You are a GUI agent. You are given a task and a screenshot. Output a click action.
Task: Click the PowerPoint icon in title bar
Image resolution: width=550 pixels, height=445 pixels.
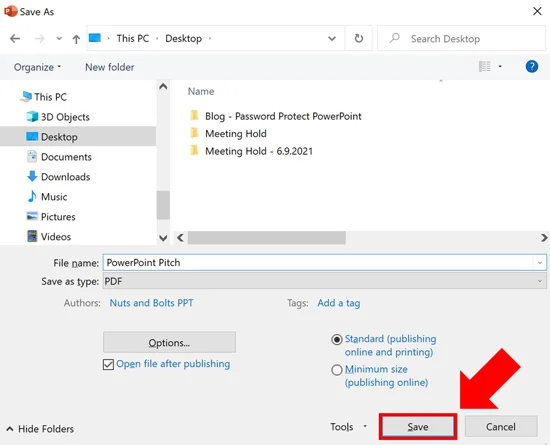pos(11,11)
